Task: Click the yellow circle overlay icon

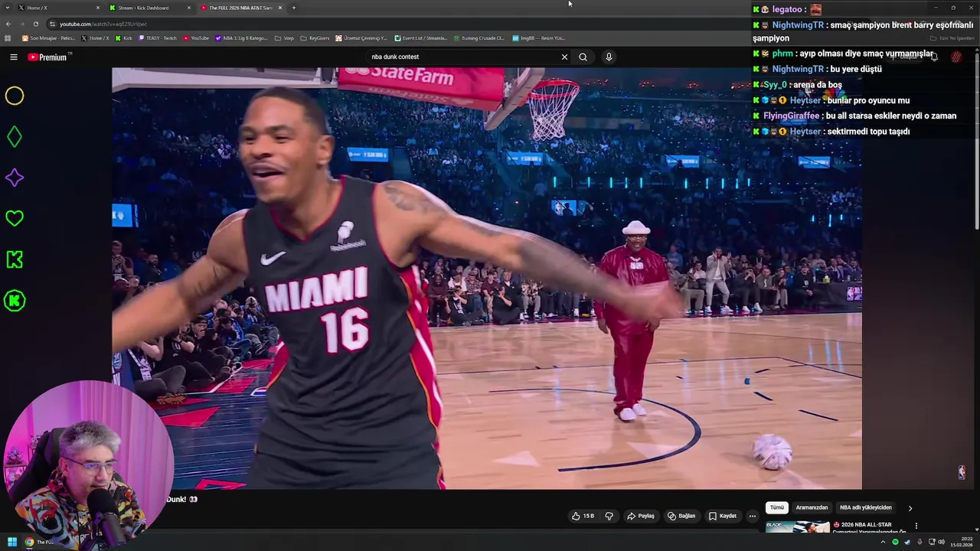Action: point(15,96)
